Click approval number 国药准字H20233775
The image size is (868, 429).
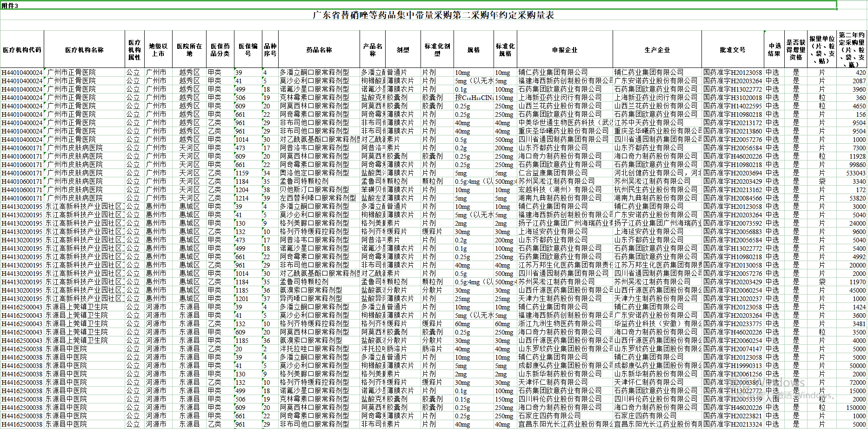click(733, 324)
